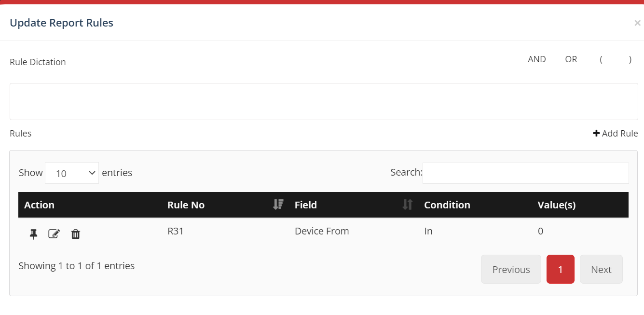
Task: Edit rule R31 using the pencil icon
Action: click(x=54, y=234)
